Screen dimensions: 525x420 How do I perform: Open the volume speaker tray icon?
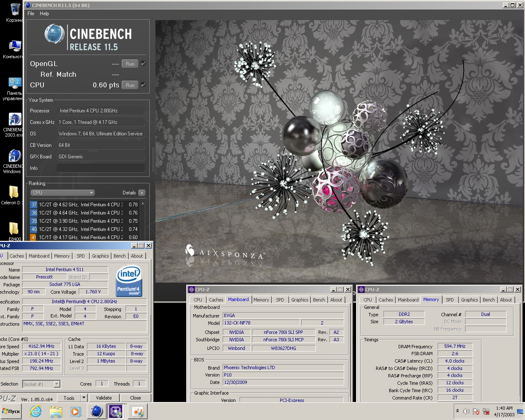466,411
